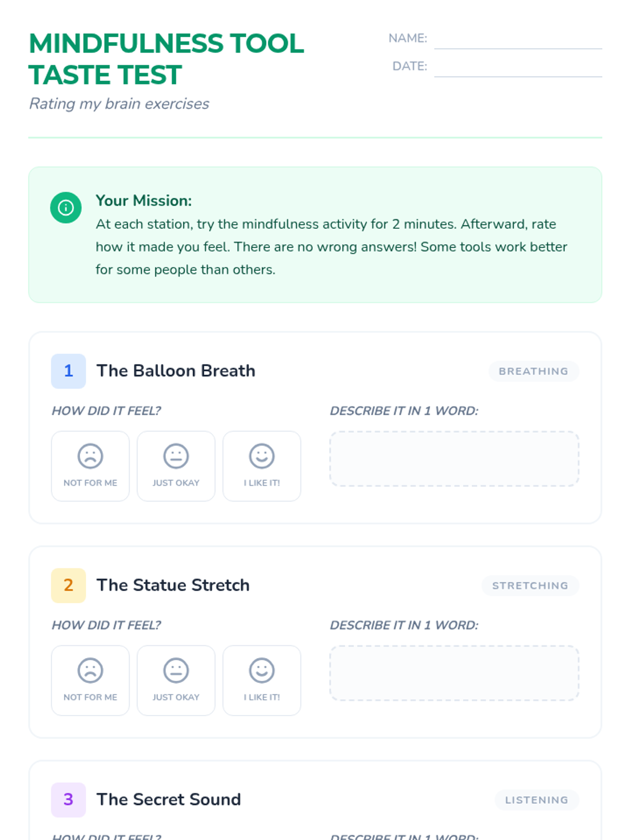
Task: Click the Breathing category tag
Action: [533, 371]
